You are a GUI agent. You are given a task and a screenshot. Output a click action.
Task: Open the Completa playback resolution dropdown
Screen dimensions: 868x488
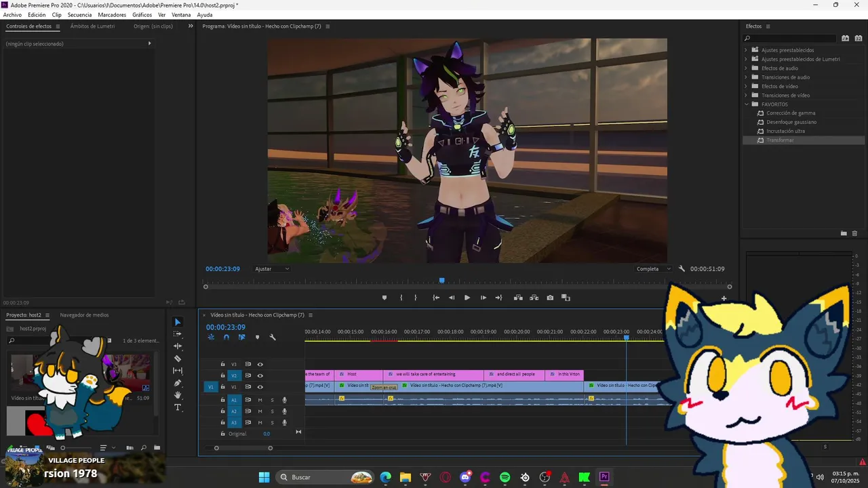point(654,269)
